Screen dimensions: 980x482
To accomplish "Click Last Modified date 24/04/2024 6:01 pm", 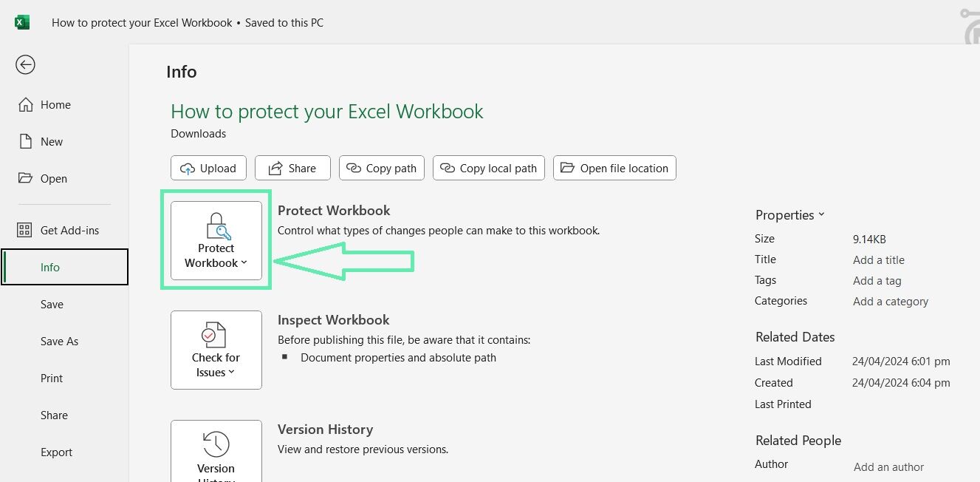I will (x=901, y=361).
